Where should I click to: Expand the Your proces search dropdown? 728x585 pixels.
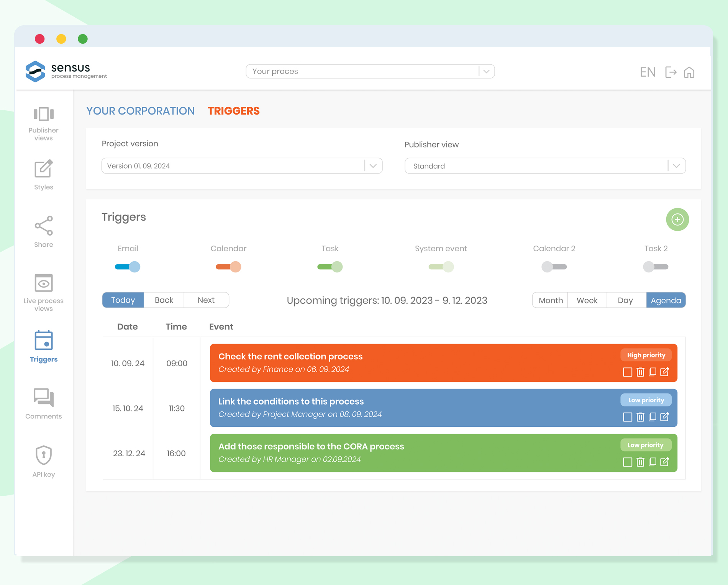point(487,71)
